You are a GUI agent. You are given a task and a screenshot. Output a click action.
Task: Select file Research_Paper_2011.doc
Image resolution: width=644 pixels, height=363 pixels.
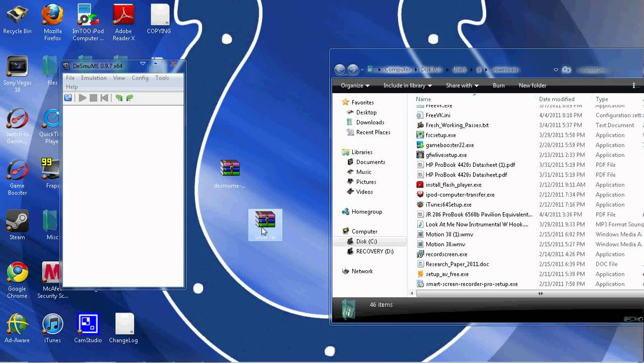point(453,264)
